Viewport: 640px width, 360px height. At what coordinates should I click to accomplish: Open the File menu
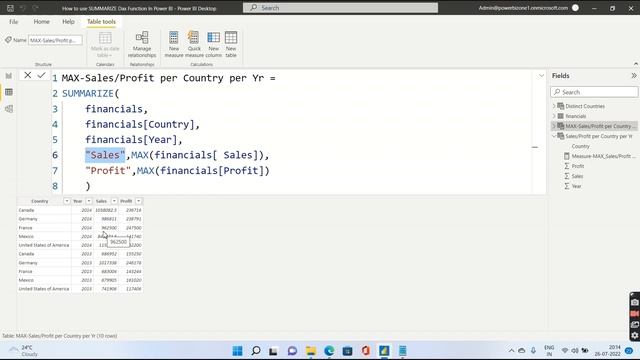point(13,22)
